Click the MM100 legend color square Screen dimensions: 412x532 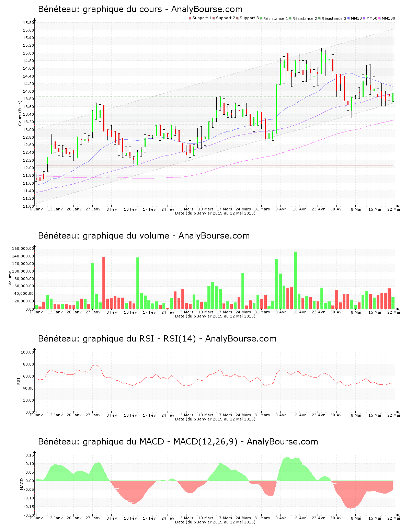tap(380, 18)
